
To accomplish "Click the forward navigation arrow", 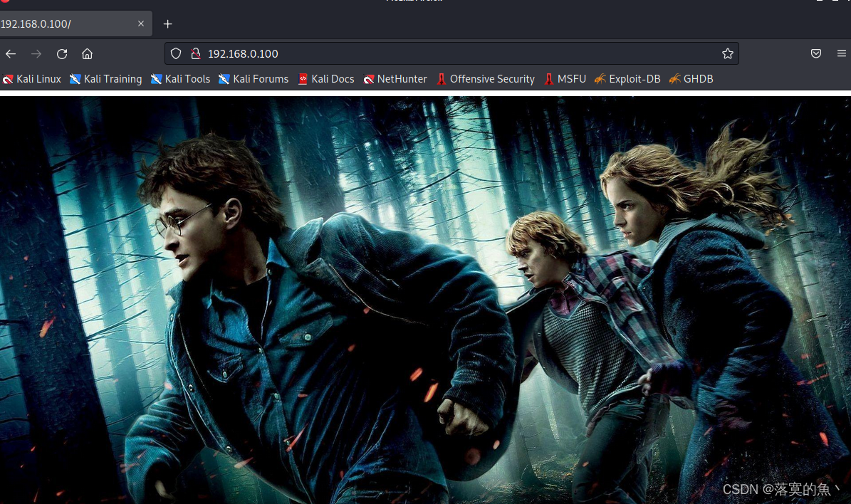I will (36, 53).
